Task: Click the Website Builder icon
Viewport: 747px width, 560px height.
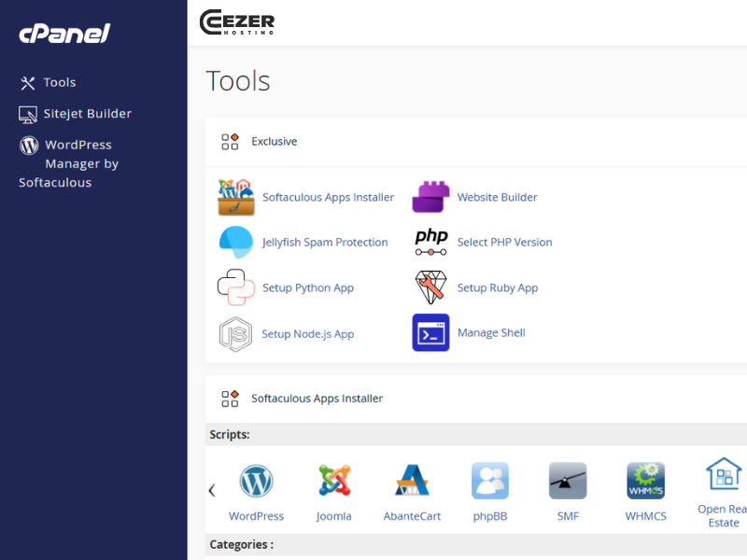Action: tap(430, 197)
